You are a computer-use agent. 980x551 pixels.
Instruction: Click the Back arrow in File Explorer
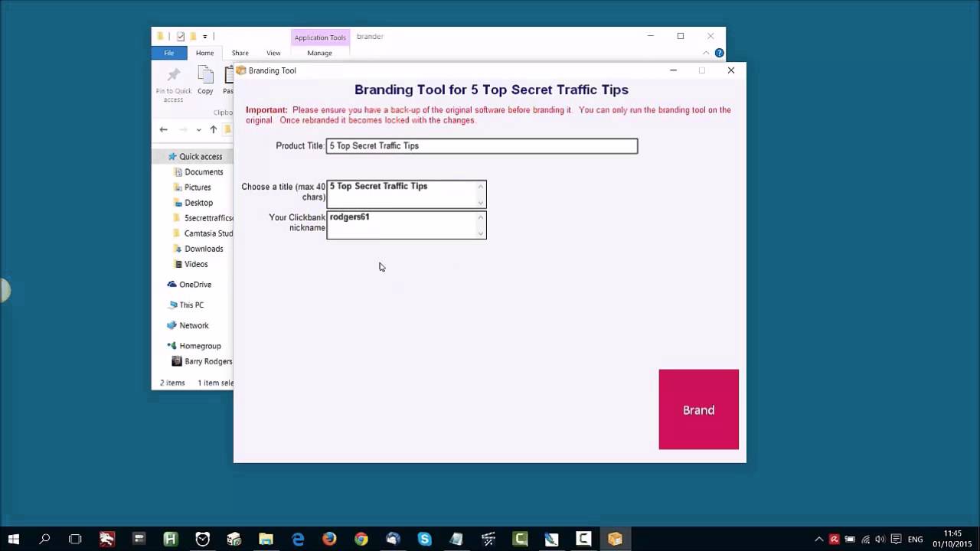tap(163, 129)
